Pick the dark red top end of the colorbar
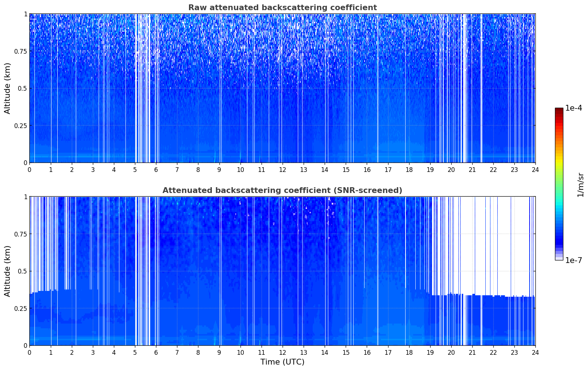Image resolution: width=588 pixels, height=370 pixels. (559, 110)
